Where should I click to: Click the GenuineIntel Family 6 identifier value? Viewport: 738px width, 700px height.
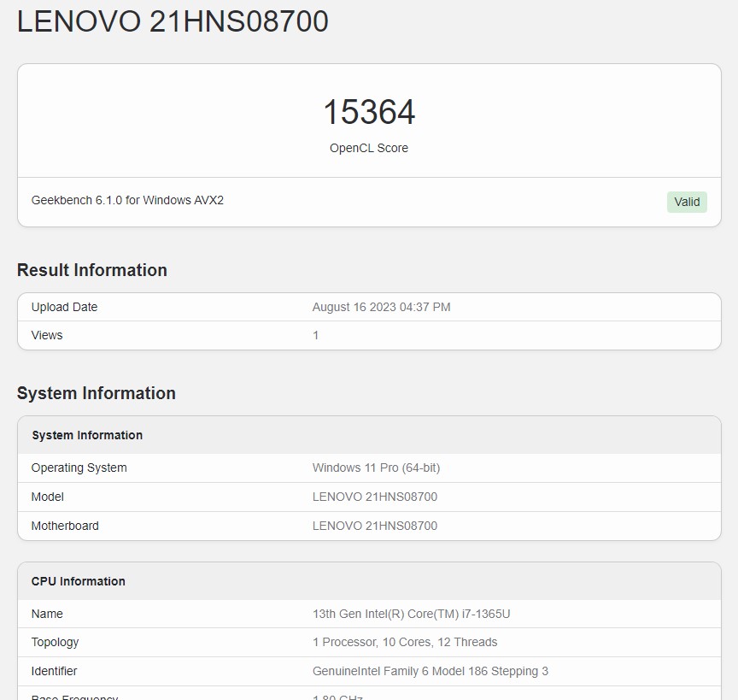[x=430, y=671]
